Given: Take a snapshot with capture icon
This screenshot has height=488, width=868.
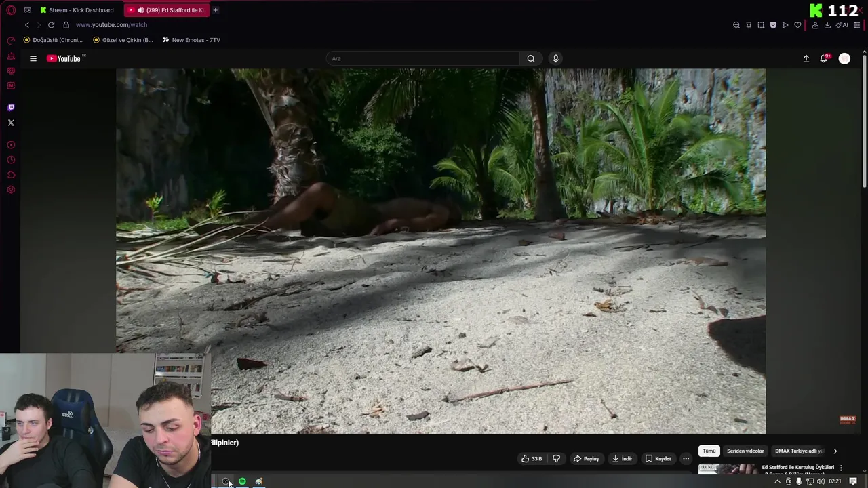Looking at the screenshot, I should 761,25.
